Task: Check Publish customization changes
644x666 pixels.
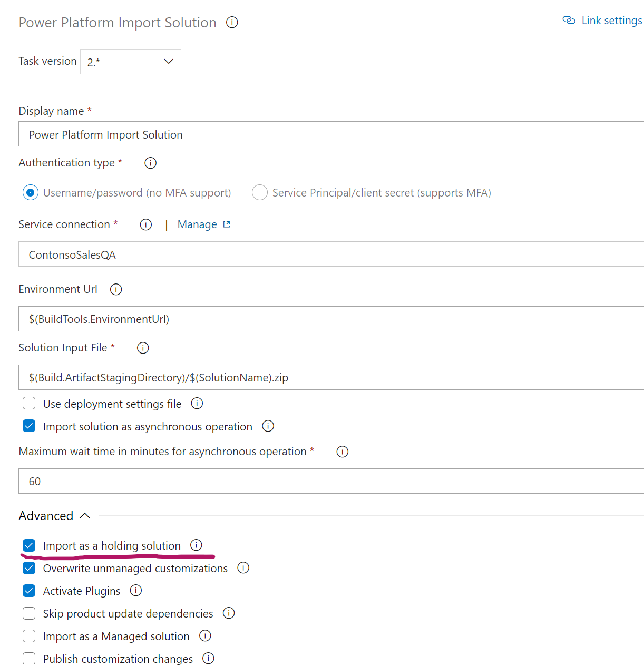Action: (x=29, y=658)
